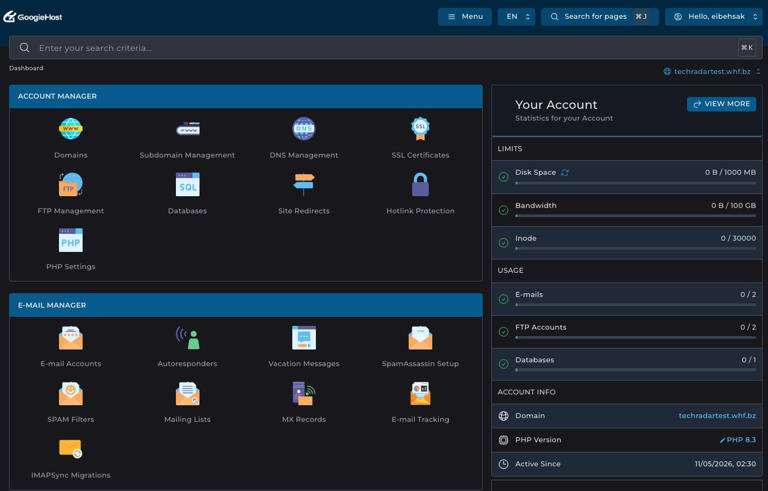Screen dimensions: 768x491
Task: Click the FTP Accounts usage label
Action: pyautogui.click(x=541, y=327)
